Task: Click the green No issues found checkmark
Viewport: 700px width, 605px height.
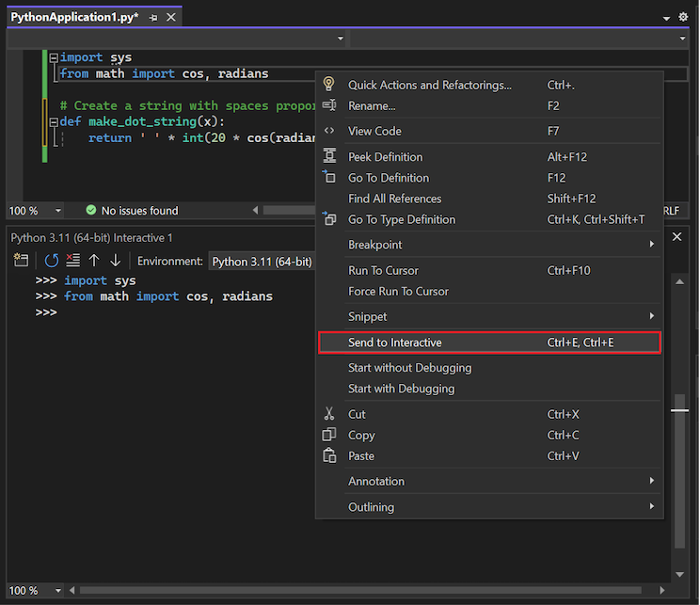Action: (x=91, y=211)
